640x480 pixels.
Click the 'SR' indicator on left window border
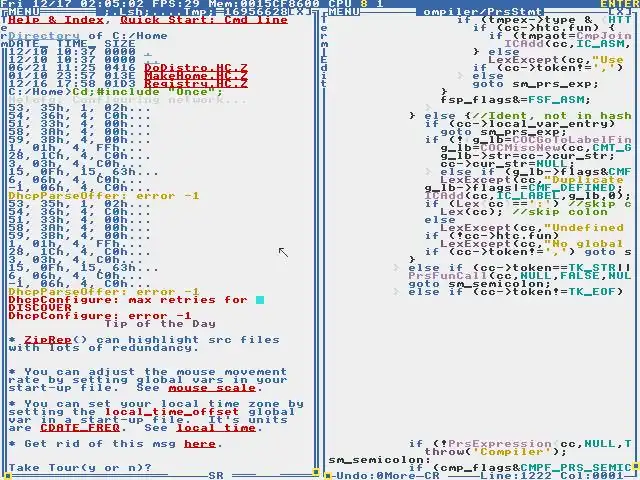216,476
